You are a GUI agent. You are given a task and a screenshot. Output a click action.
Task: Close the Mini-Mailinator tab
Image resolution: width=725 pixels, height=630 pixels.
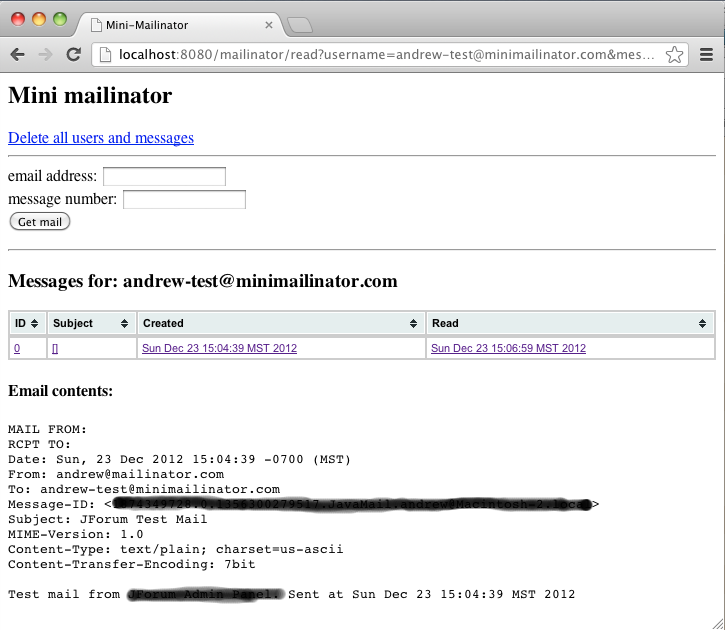(269, 25)
